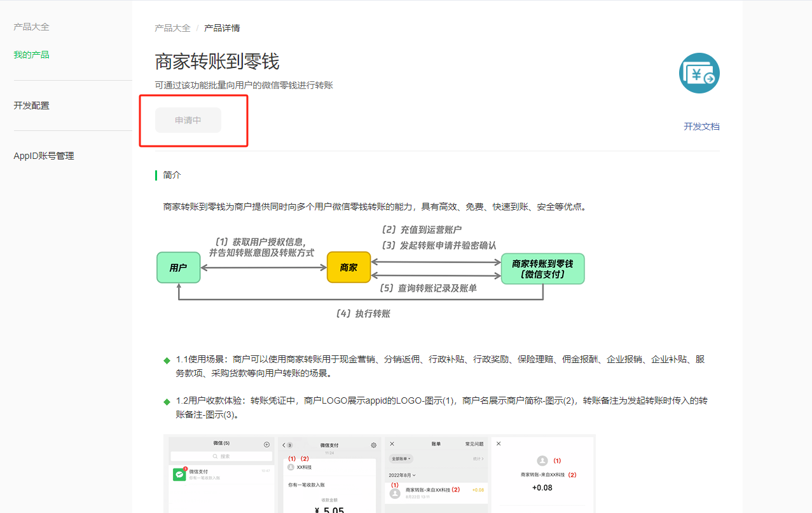Click the gear settings icon in 微信支付 screenshot
This screenshot has height=513, width=812.
click(x=373, y=446)
